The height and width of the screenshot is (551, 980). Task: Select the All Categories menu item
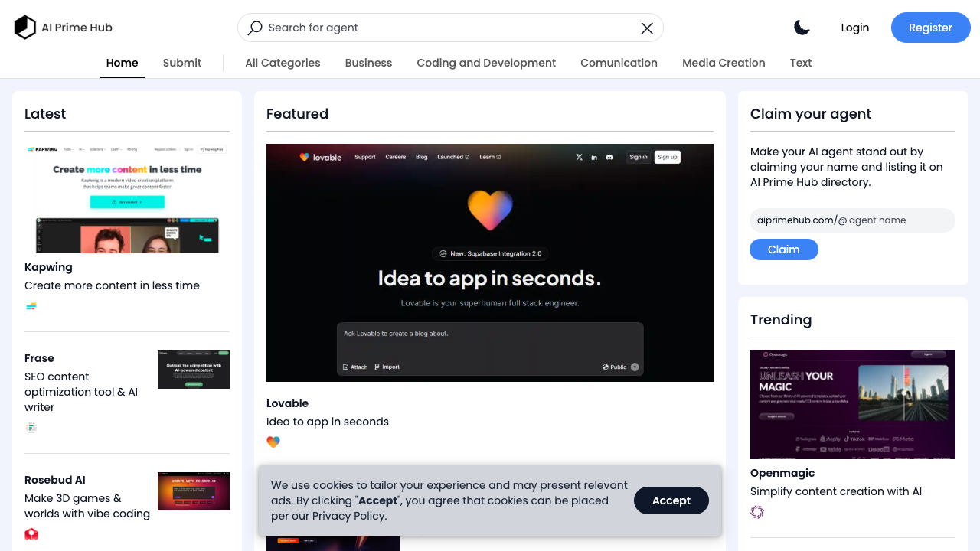[283, 63]
